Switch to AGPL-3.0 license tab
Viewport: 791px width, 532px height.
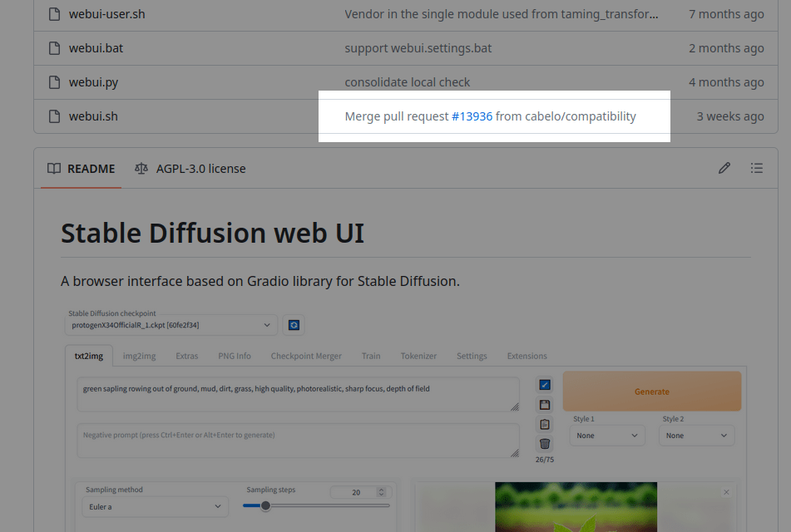pos(200,169)
